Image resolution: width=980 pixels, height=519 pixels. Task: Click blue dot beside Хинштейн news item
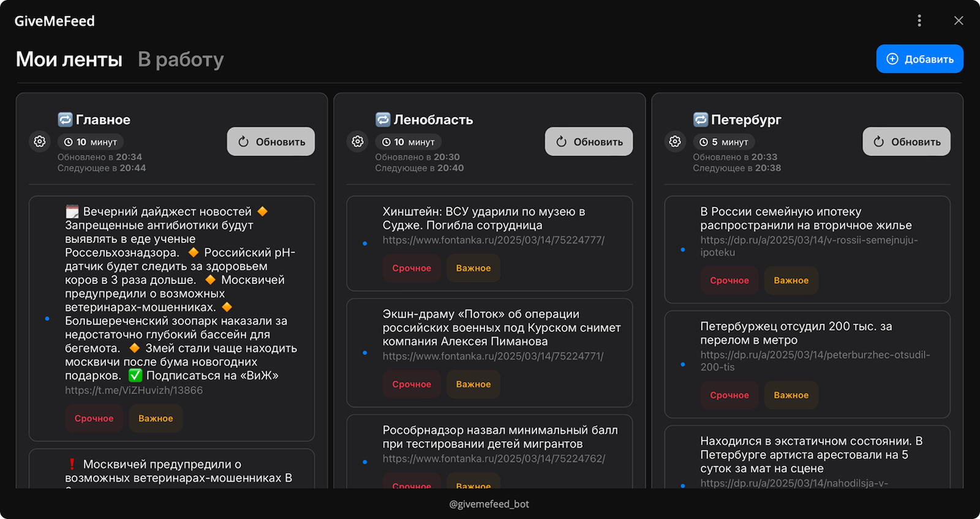click(365, 244)
